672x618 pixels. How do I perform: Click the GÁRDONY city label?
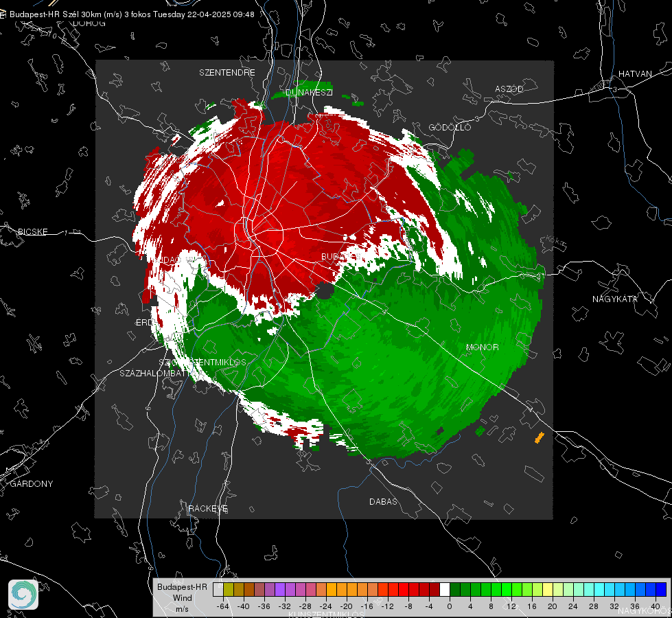[x=32, y=484]
